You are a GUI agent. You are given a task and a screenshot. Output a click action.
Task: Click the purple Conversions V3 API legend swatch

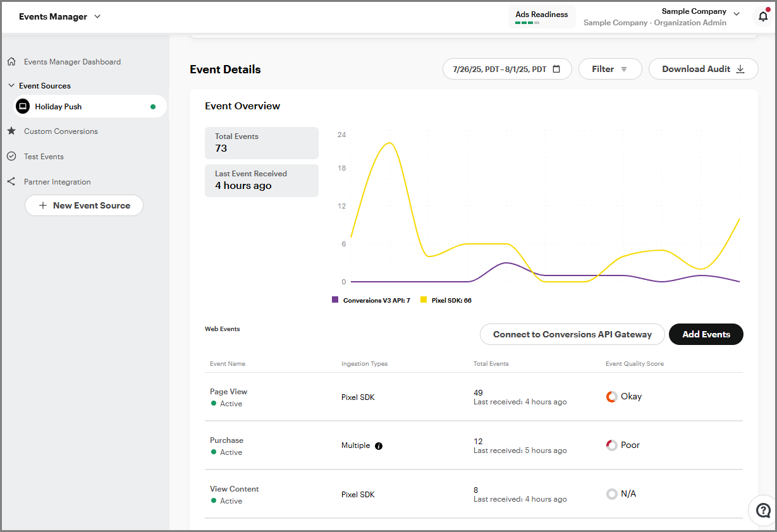point(335,300)
